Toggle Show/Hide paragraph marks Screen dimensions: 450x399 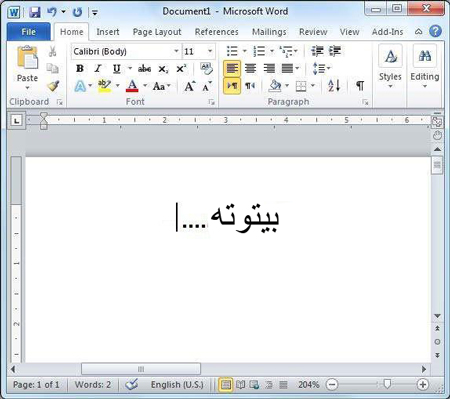[x=360, y=86]
